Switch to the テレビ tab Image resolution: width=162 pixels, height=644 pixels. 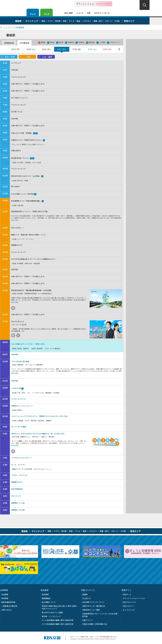pyautogui.click(x=33, y=13)
